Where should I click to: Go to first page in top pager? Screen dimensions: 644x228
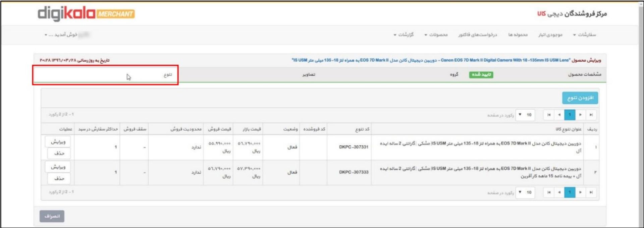coord(591,115)
